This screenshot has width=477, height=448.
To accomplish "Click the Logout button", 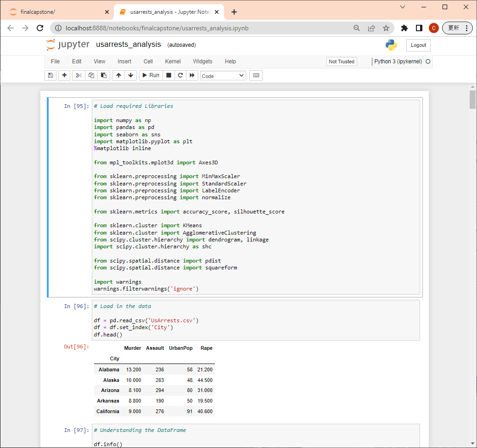I will pos(418,45).
